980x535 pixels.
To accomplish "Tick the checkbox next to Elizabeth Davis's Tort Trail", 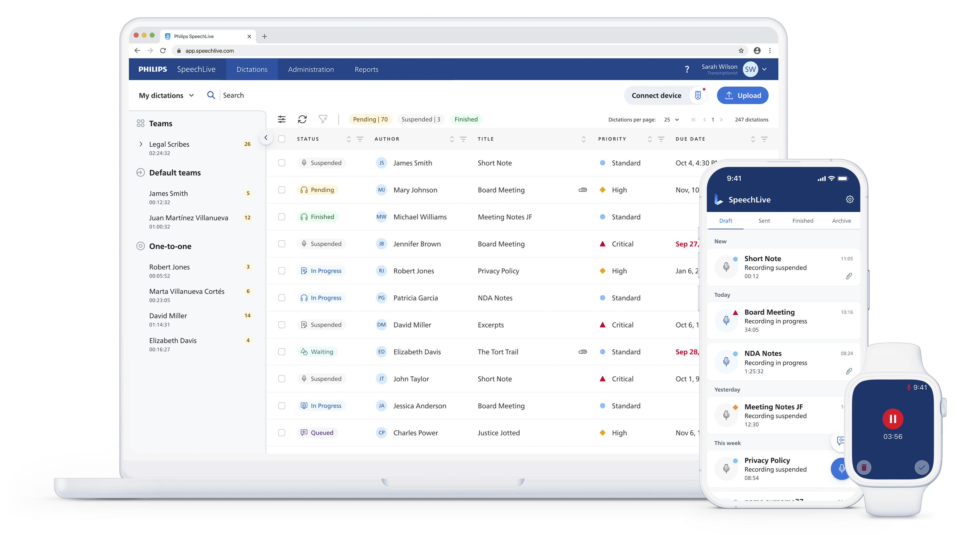I will [x=282, y=351].
